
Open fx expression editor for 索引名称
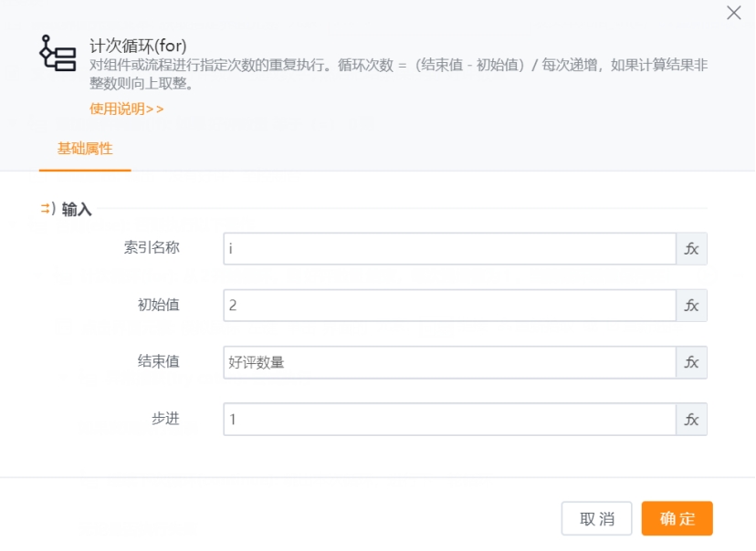693,248
